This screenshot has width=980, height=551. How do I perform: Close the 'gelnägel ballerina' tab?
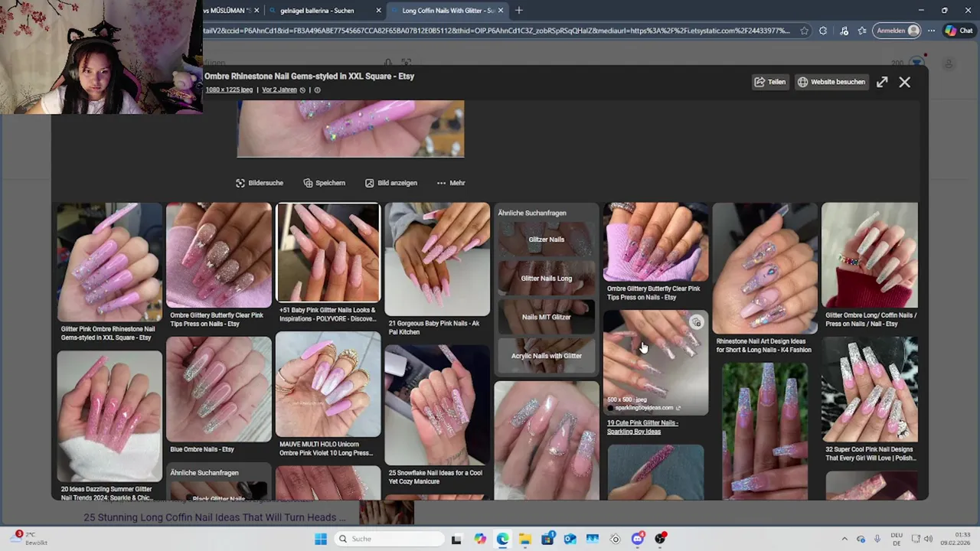coord(378,11)
